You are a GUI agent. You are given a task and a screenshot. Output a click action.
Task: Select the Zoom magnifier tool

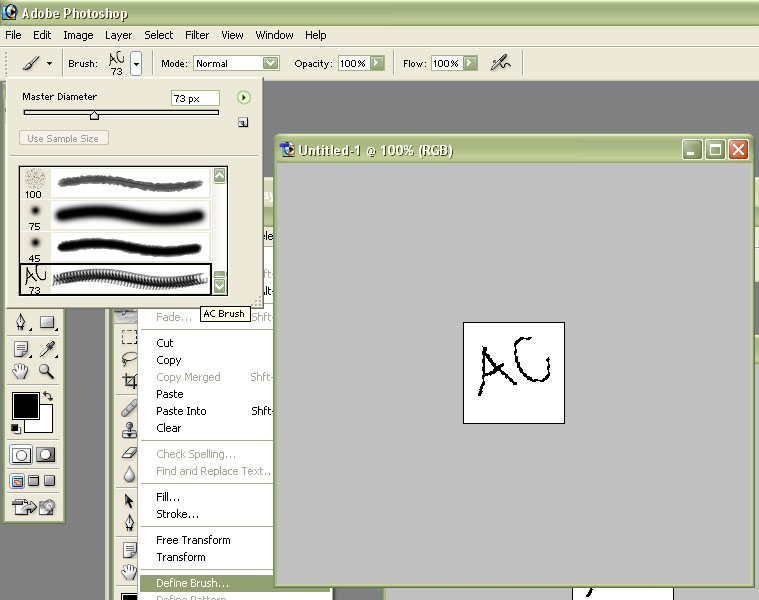[46, 372]
